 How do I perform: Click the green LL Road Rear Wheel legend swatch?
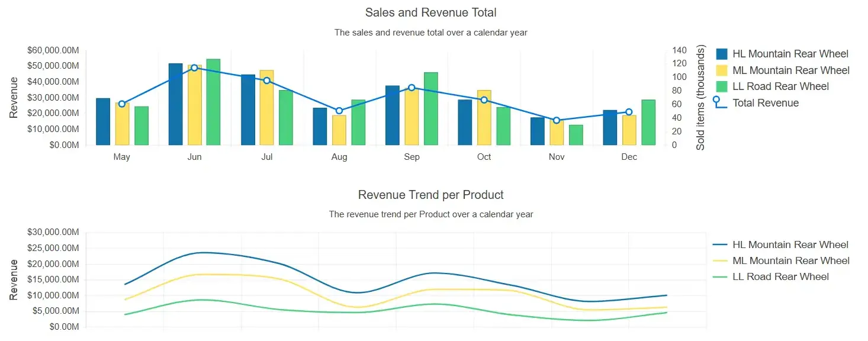coord(721,86)
